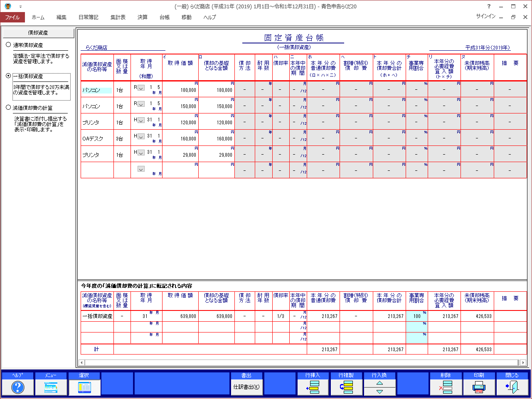
Task: Expand era dropdown in OAデスク row
Action: tap(141, 136)
